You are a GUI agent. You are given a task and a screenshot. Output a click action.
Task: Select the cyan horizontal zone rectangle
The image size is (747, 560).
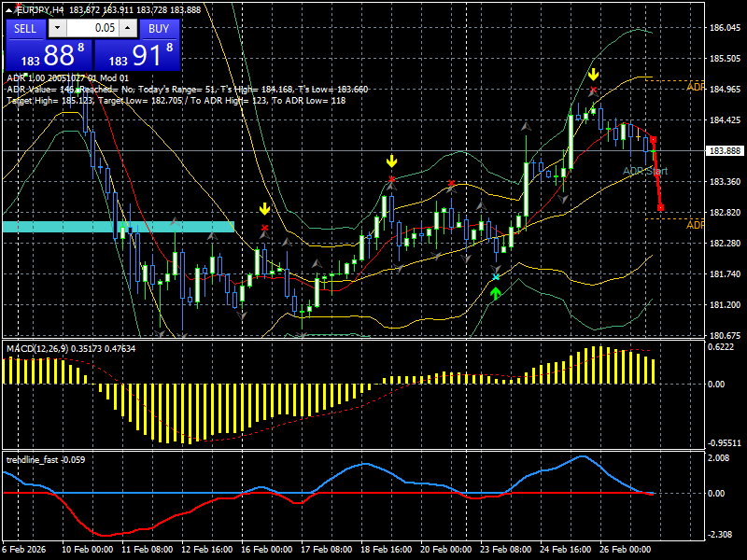(x=119, y=227)
